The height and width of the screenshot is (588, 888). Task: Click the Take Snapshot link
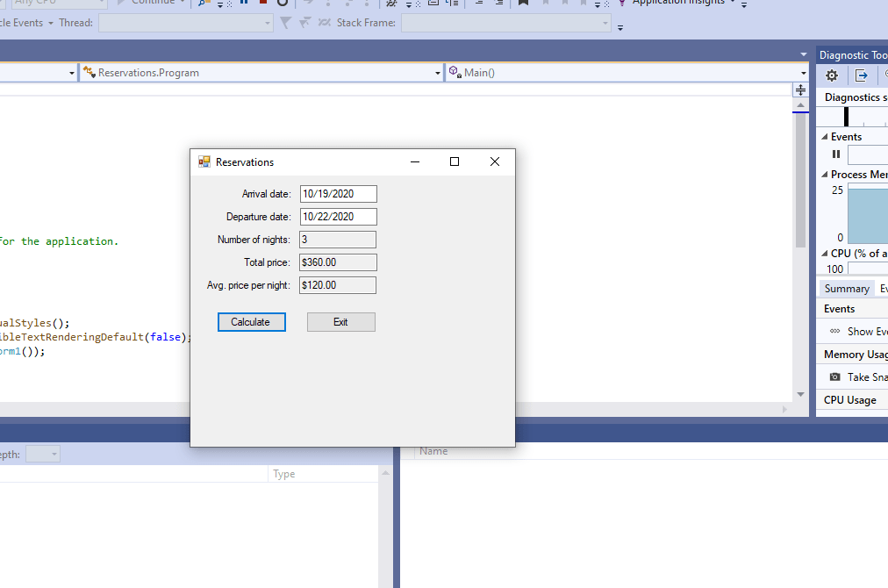point(868,376)
